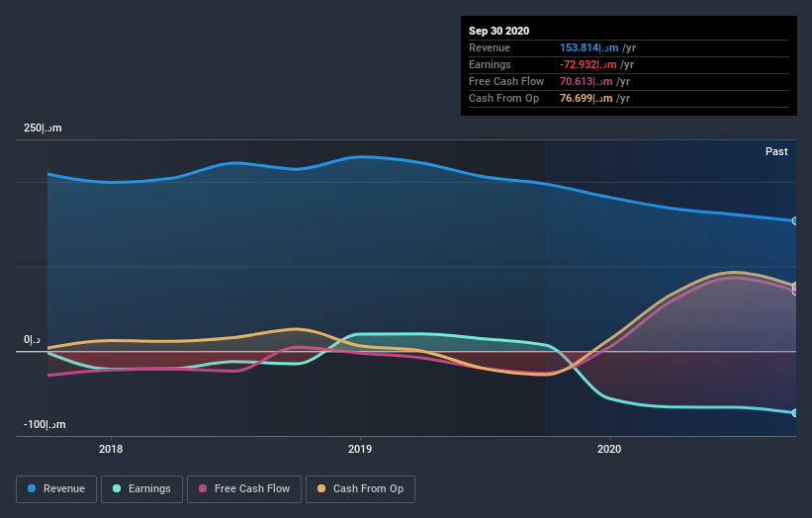Toggle the Cash From Op legend button

tap(360, 489)
